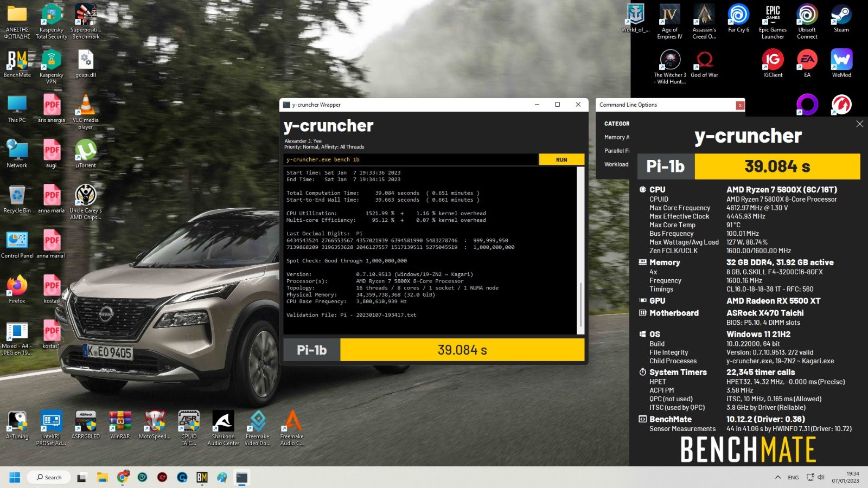Screen dimensions: 868x488
Task: Open Freemake Video Downloader shortcut
Action: (x=258, y=428)
